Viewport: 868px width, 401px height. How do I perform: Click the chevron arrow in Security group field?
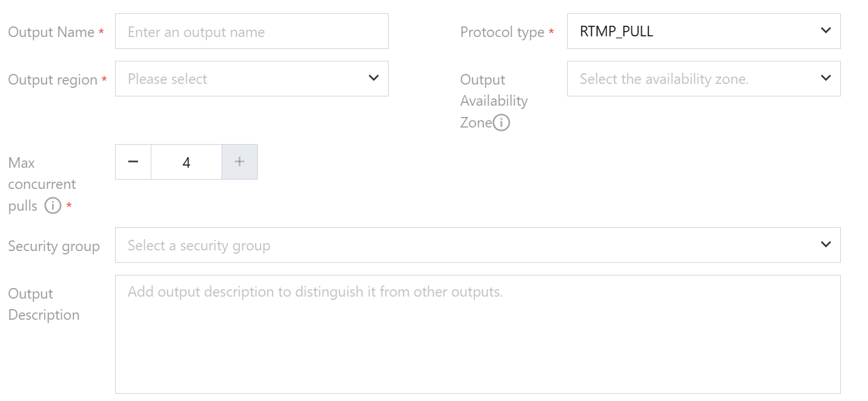[x=825, y=244]
